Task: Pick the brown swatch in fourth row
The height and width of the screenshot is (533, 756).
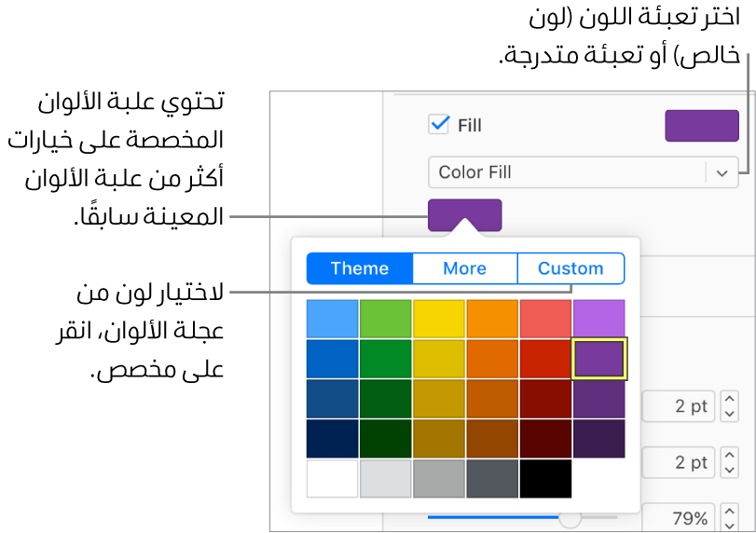Action: 492,439
